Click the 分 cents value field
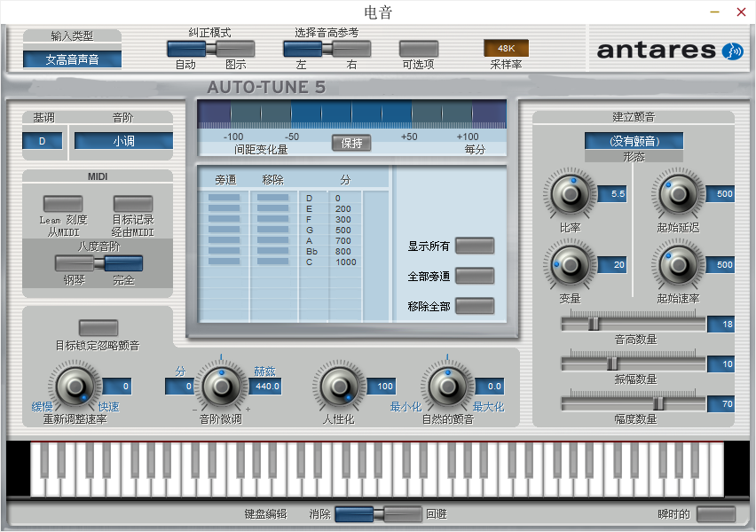The height and width of the screenshot is (532, 756). tap(179, 386)
